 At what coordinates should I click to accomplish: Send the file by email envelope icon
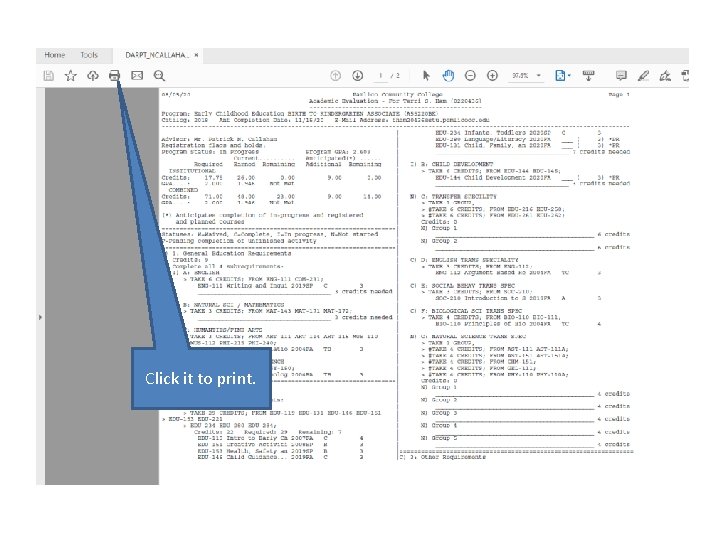click(137, 75)
